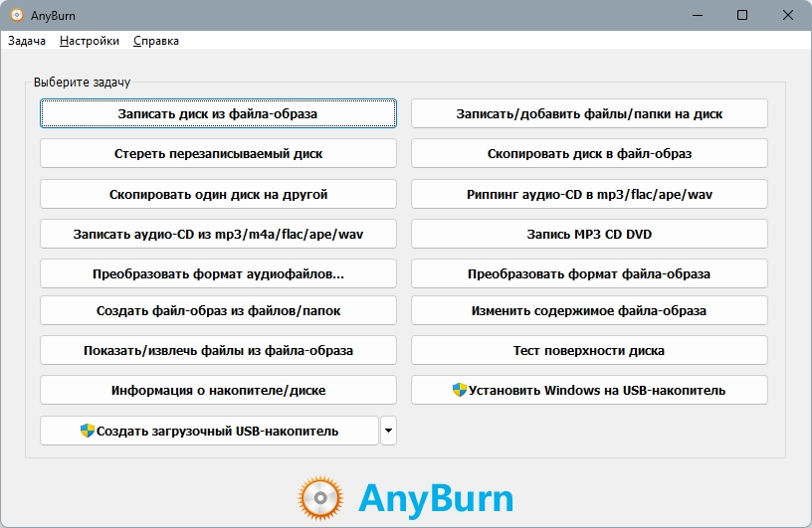Click the AnyBurn title bar icon
Image resolution: width=812 pixels, height=528 pixels.
pyautogui.click(x=17, y=15)
